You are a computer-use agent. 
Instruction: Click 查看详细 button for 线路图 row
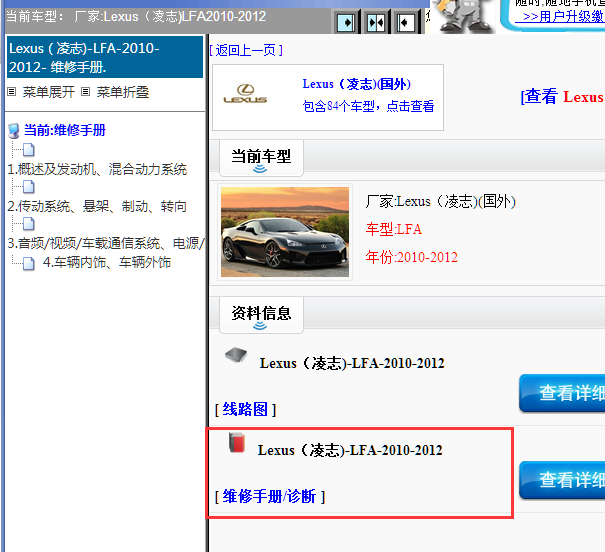pos(562,393)
